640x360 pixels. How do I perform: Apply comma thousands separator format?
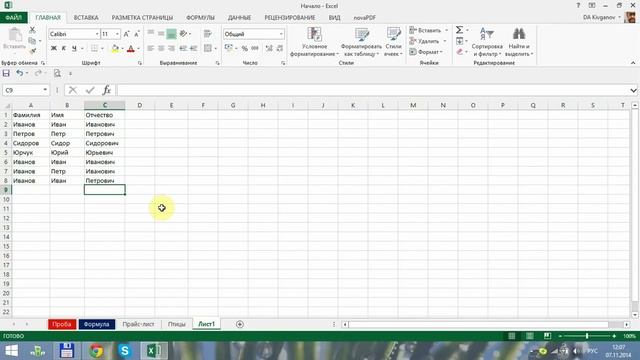(255, 48)
